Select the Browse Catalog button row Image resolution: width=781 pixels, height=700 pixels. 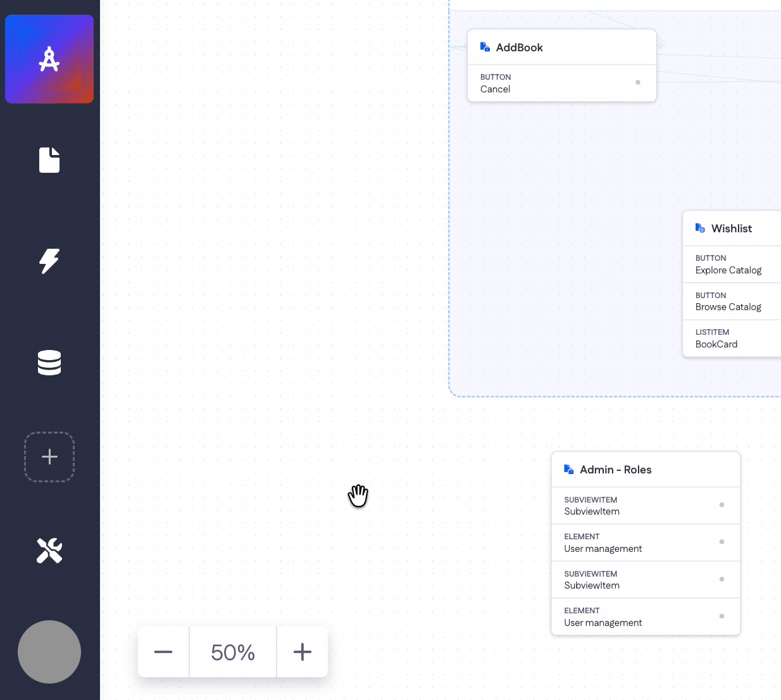732,301
